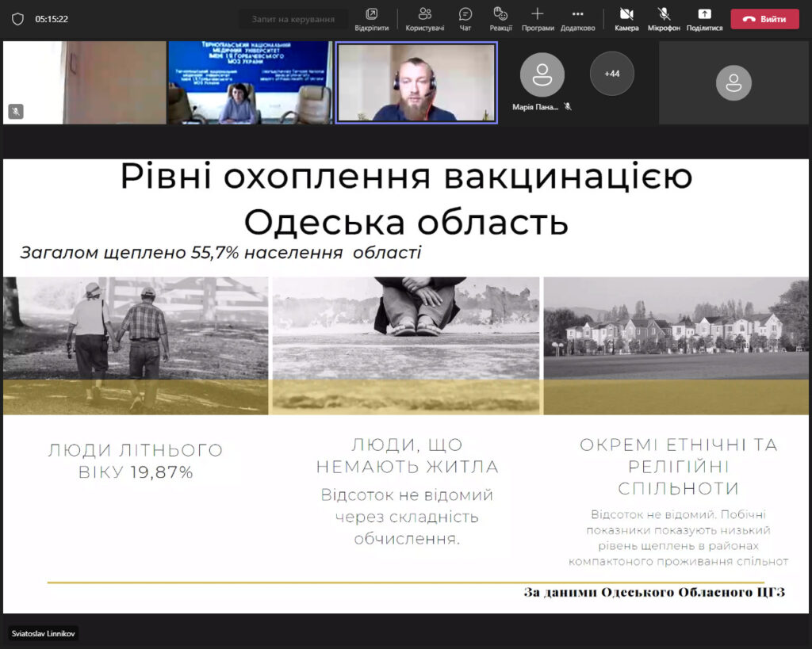Image resolution: width=812 pixels, height=649 pixels.
Task: Open the Користувачі participants panel
Action: click(x=425, y=19)
